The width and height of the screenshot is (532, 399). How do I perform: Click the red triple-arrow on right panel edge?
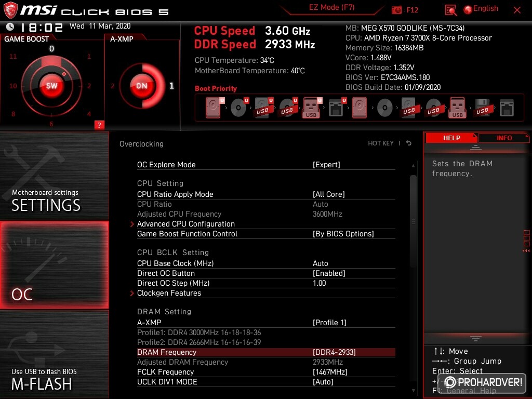(526, 251)
